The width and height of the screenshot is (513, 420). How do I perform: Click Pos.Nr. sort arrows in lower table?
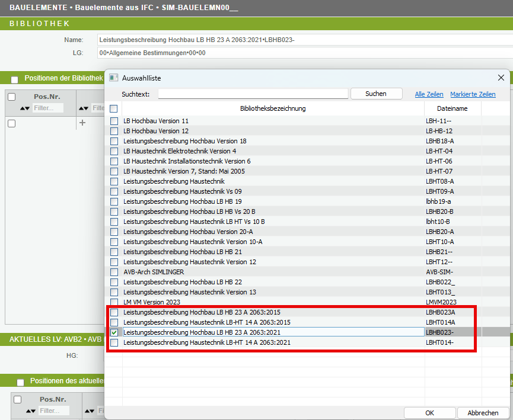31,411
